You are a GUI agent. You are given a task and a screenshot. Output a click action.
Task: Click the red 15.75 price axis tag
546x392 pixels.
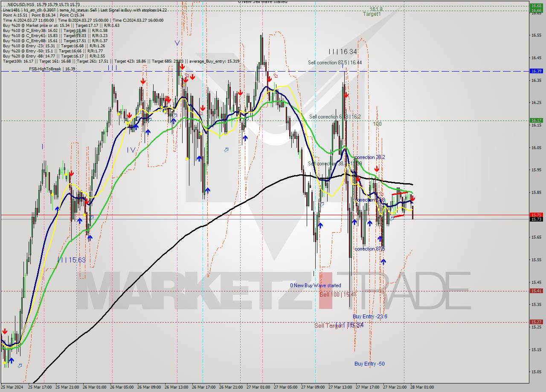tap(536, 215)
